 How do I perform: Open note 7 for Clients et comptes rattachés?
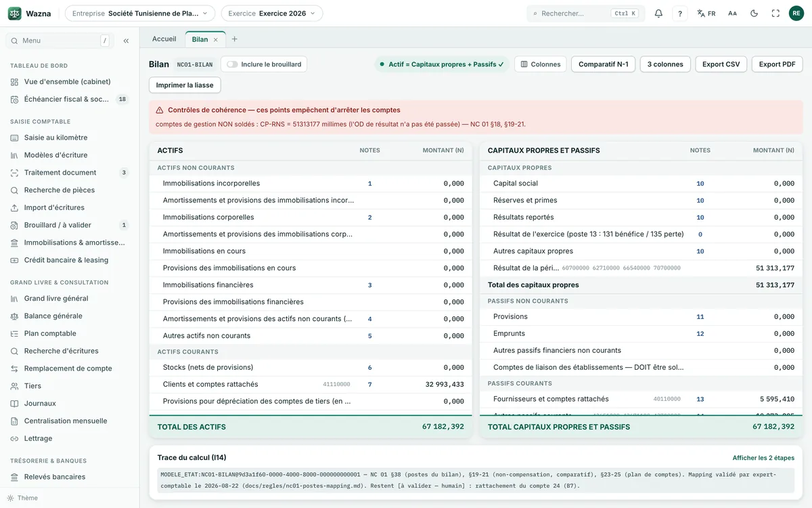coord(369,385)
